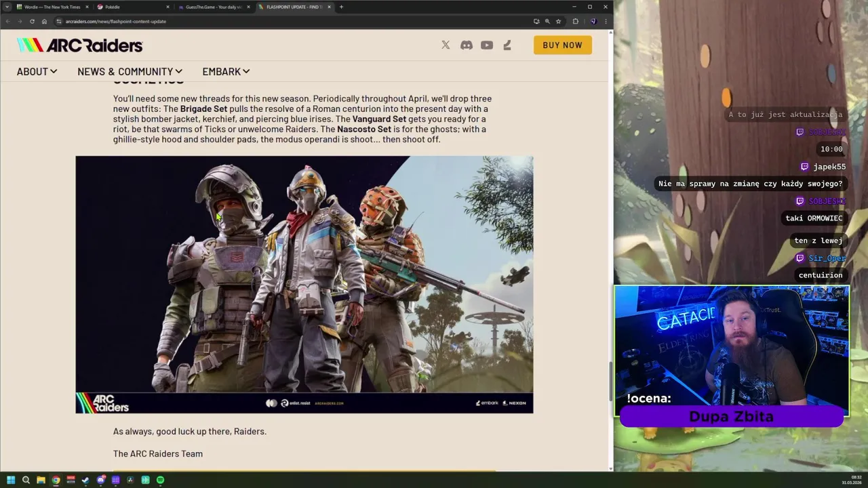The image size is (868, 488).
Task: Expand the NEWS & COMMUNITY menu
Action: pos(130,71)
